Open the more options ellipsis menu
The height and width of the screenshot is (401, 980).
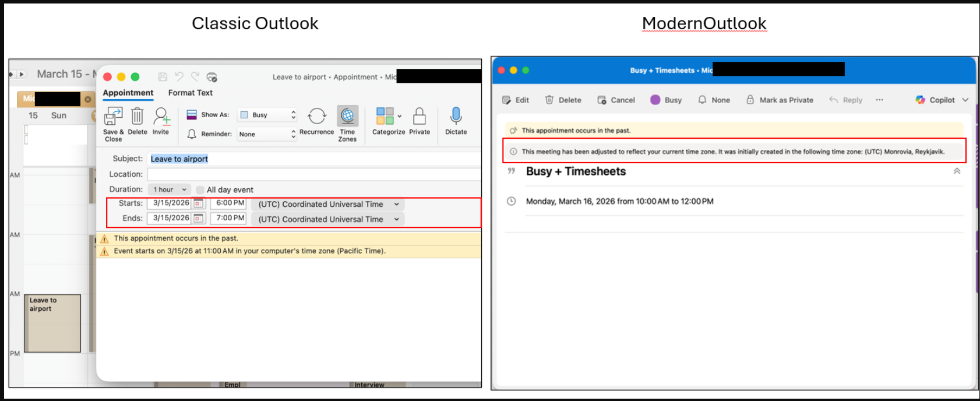pyautogui.click(x=879, y=100)
